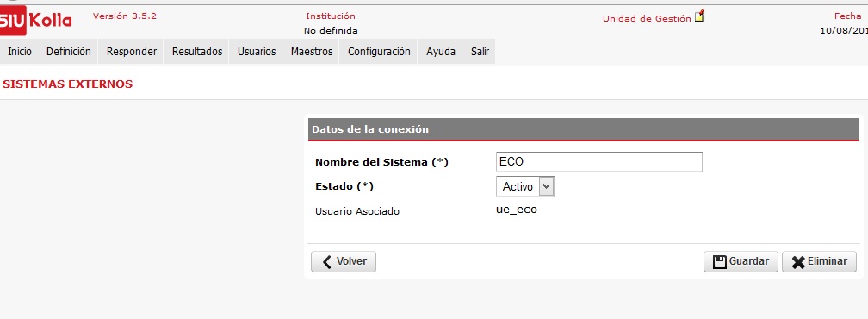This screenshot has width=868, height=319.
Task: Open the Maestros menu
Action: (312, 52)
